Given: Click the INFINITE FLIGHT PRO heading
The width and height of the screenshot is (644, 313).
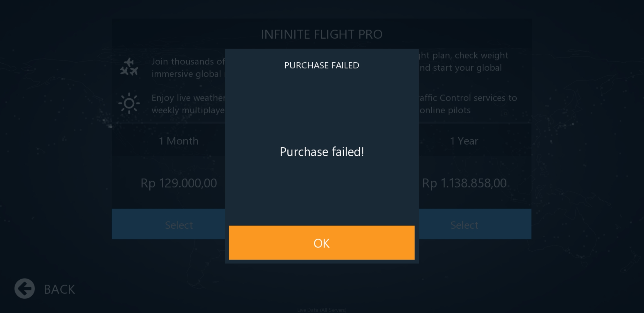Looking at the screenshot, I should click(322, 34).
